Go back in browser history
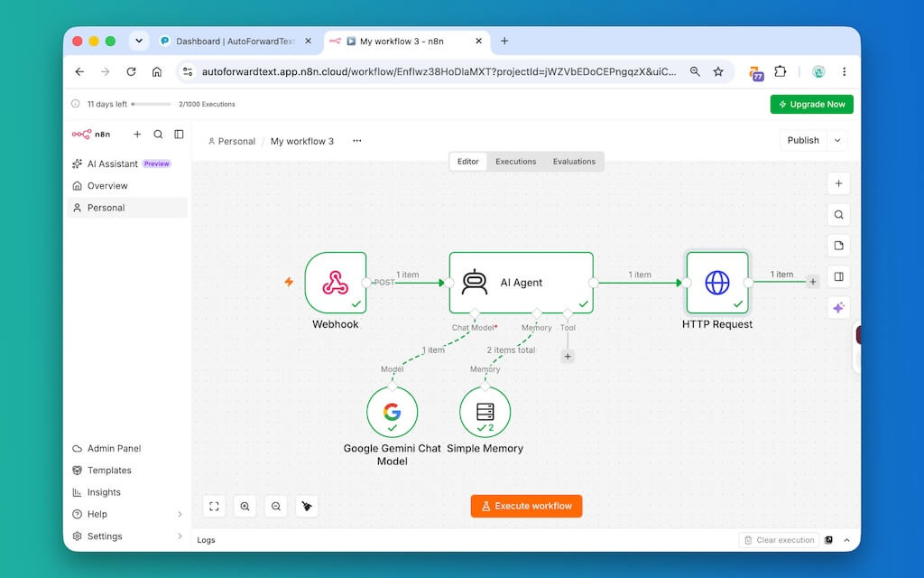 [x=79, y=71]
